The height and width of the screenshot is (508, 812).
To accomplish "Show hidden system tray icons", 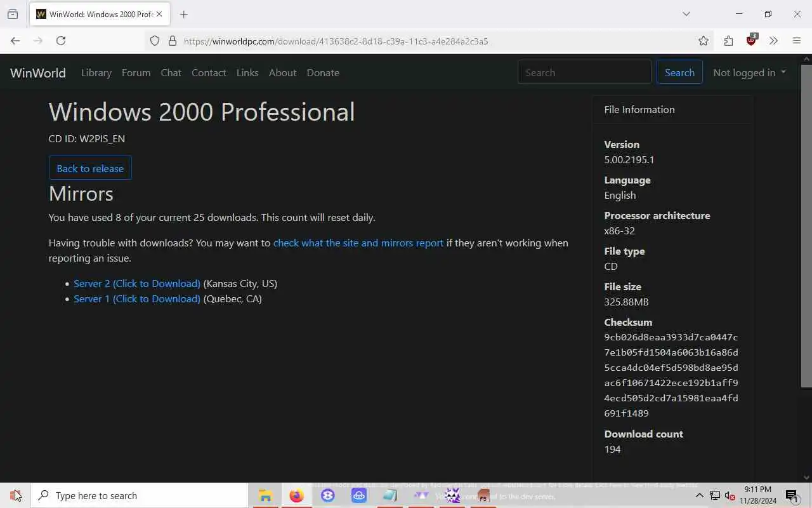I will point(699,495).
